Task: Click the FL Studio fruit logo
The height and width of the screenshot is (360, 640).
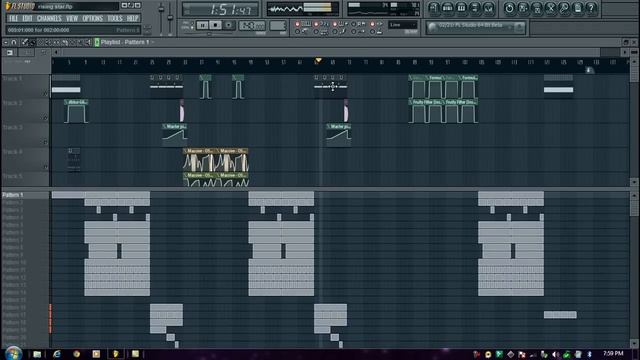Action: [x=8, y=6]
